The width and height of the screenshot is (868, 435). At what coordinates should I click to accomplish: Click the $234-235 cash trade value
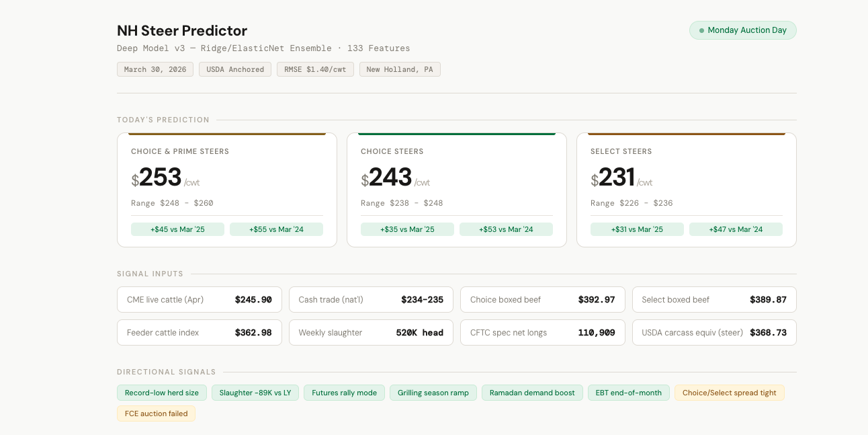pos(422,300)
